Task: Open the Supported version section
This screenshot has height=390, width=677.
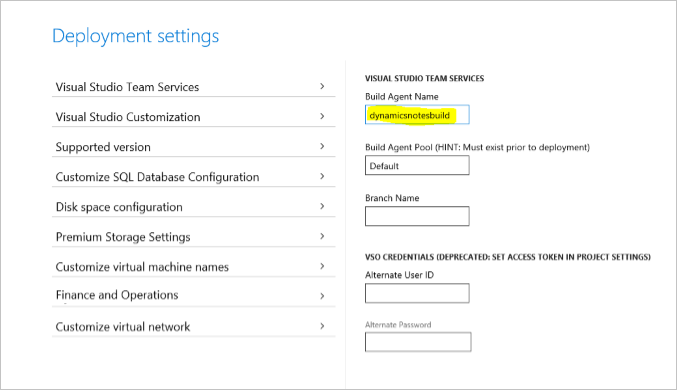Action: click(193, 147)
